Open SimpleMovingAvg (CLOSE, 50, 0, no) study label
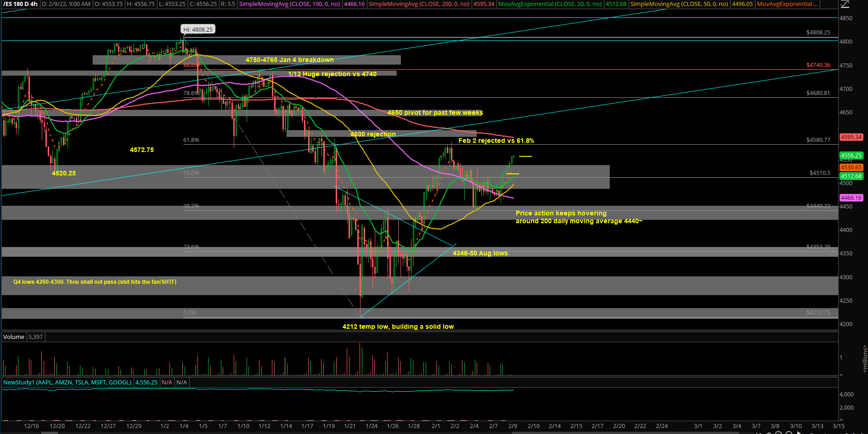Image resolution: width=868 pixels, height=434 pixels. pos(679,4)
